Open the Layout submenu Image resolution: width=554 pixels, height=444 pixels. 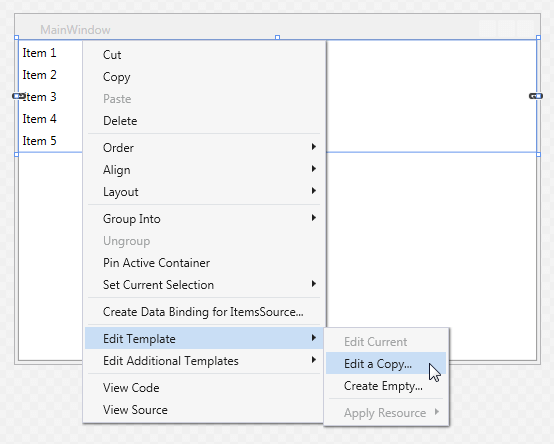coord(204,192)
